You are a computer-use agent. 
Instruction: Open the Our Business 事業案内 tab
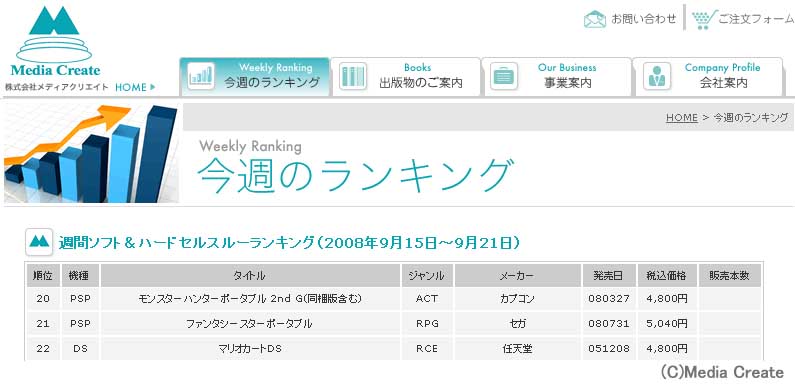[557, 76]
